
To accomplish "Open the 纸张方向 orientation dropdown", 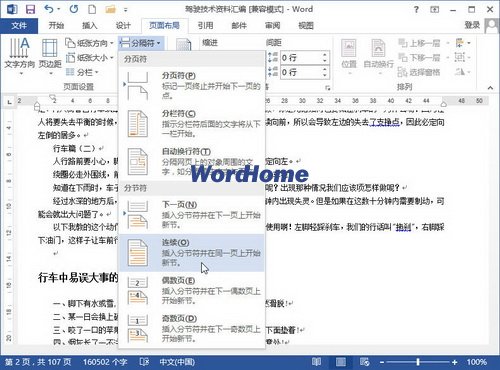I will click(x=89, y=43).
